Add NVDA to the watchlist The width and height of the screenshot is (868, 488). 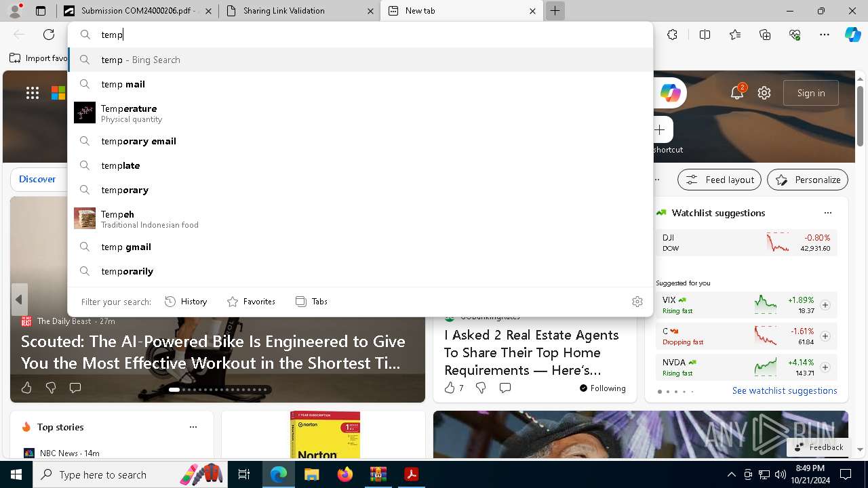point(825,367)
